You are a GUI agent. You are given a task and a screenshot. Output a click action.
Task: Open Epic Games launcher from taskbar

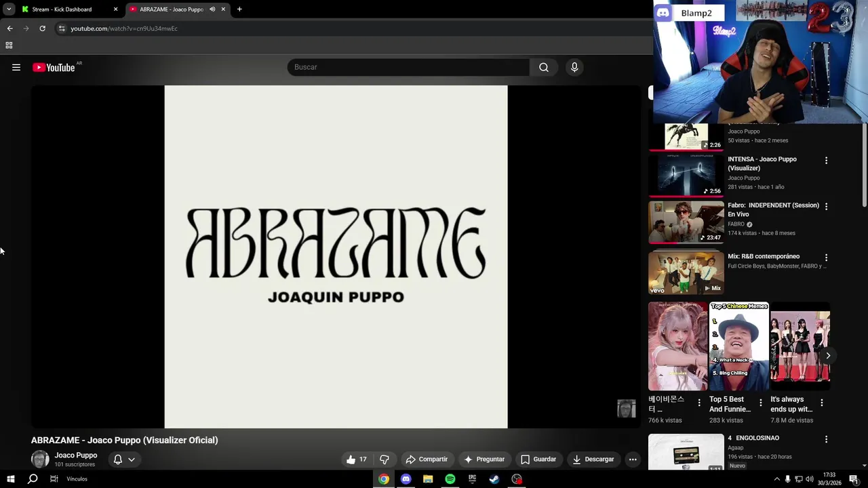[x=472, y=479]
